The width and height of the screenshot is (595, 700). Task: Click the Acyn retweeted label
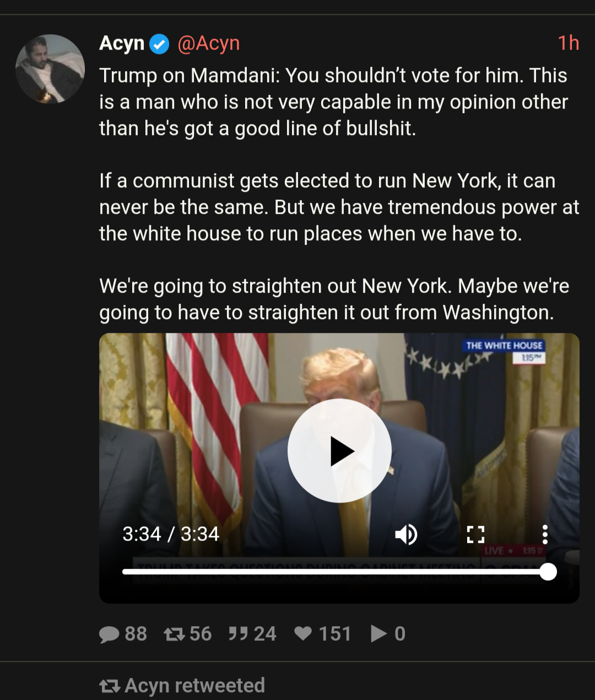point(194,685)
